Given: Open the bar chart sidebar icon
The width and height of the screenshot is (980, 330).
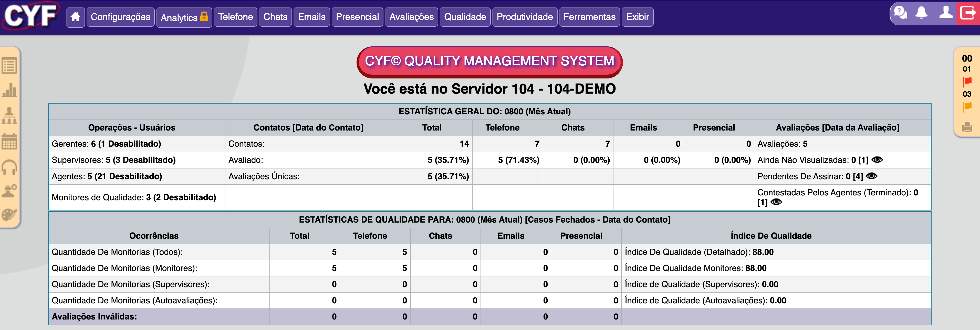Looking at the screenshot, I should 9,91.
